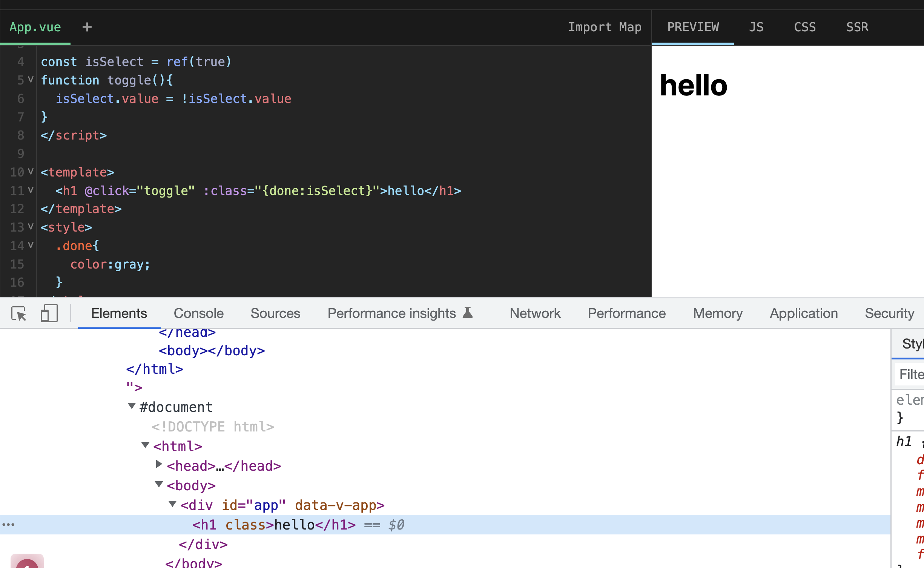Image resolution: width=924 pixels, height=568 pixels.
Task: Expand the head node in DOM tree
Action: tap(159, 464)
